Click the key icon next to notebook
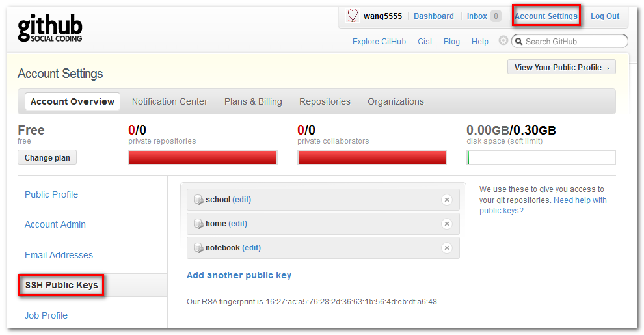This screenshot has width=644, height=335. coord(198,248)
